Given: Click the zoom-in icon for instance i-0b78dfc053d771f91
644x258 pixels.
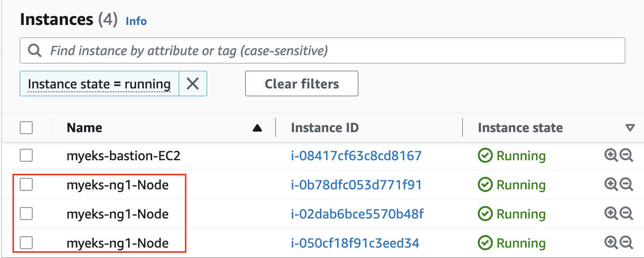Looking at the screenshot, I should pos(611,185).
